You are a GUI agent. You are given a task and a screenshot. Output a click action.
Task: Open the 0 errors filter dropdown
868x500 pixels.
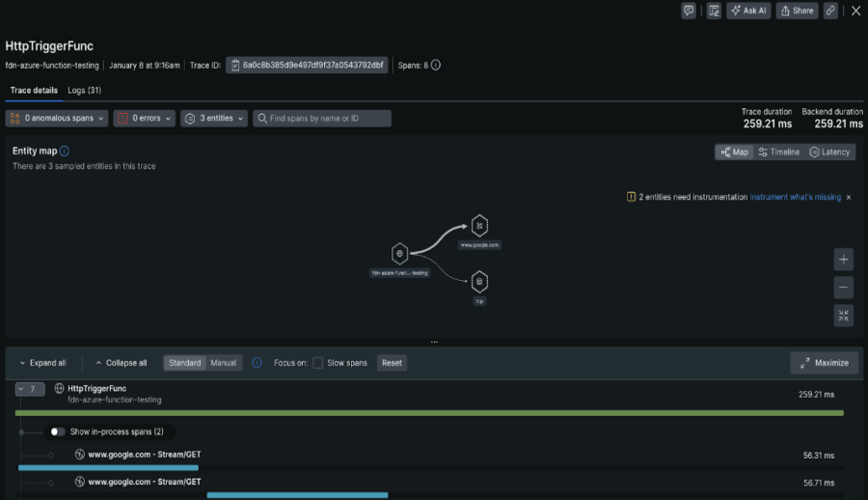(x=145, y=118)
